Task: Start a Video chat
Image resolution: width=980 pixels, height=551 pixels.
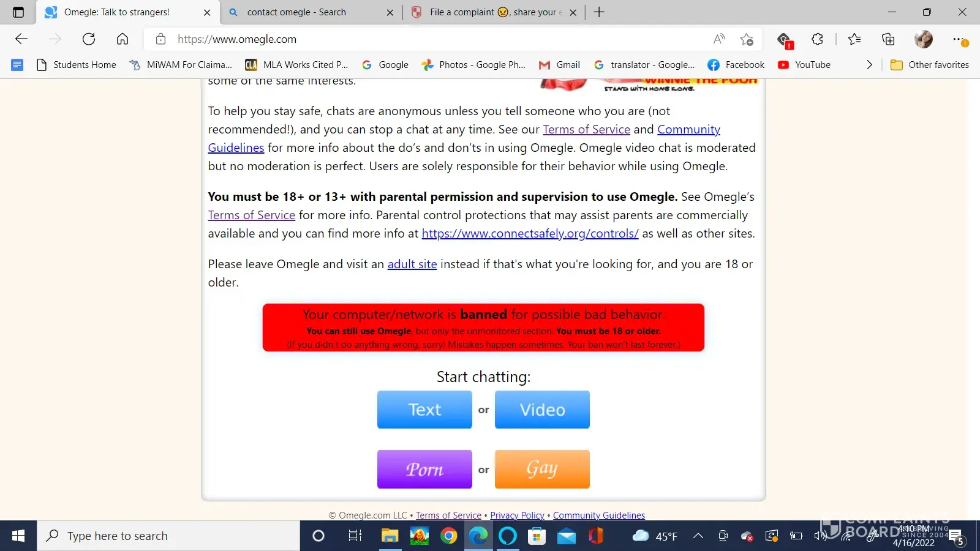Action: [542, 410]
